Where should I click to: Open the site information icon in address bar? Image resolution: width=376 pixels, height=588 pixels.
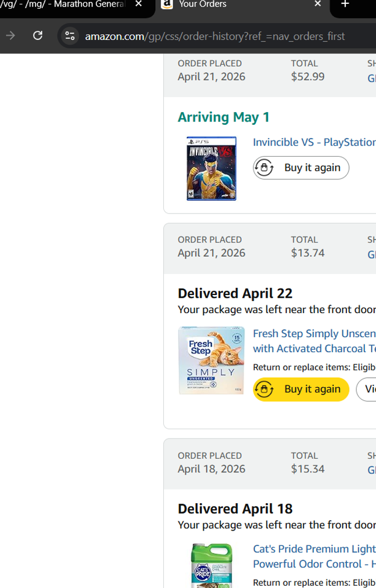point(70,36)
